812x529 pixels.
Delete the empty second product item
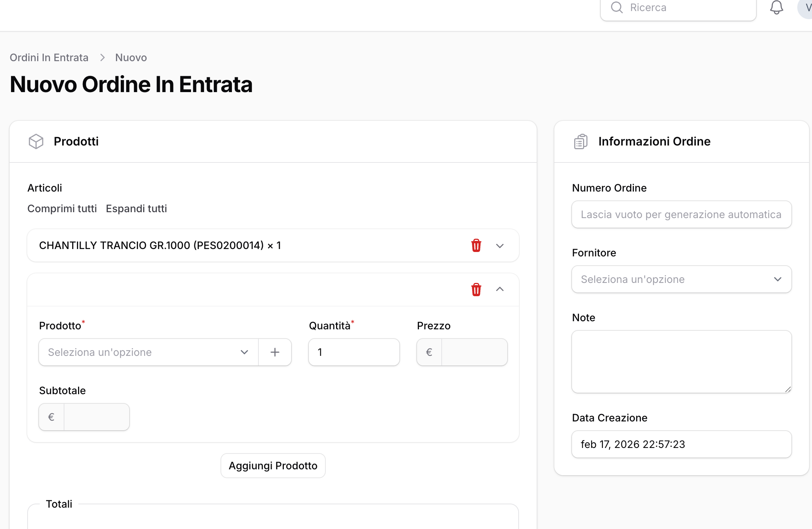click(476, 290)
